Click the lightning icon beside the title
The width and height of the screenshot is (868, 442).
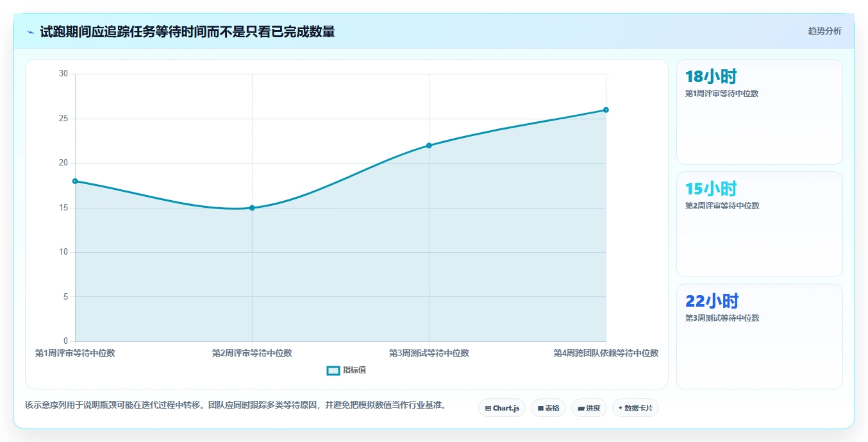click(x=30, y=32)
